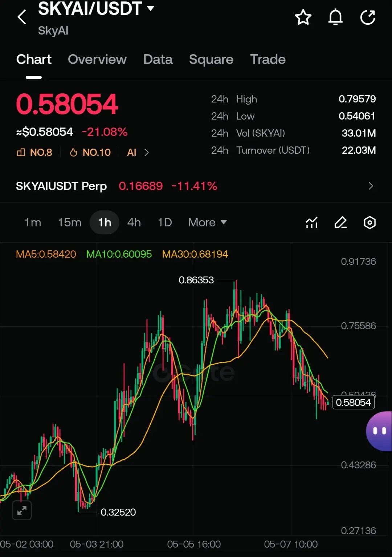The height and width of the screenshot is (557, 392).
Task: Expand the More timeframes dropdown
Action: tap(208, 222)
